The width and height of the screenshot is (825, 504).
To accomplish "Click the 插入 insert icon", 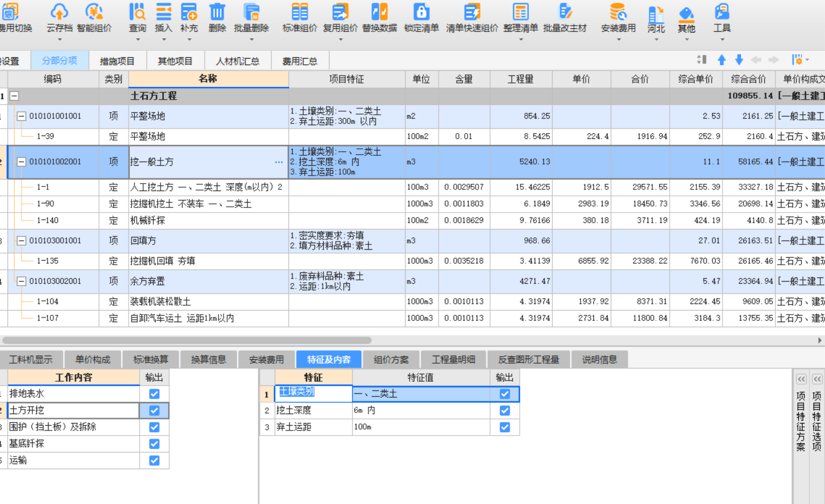I will click(x=164, y=12).
